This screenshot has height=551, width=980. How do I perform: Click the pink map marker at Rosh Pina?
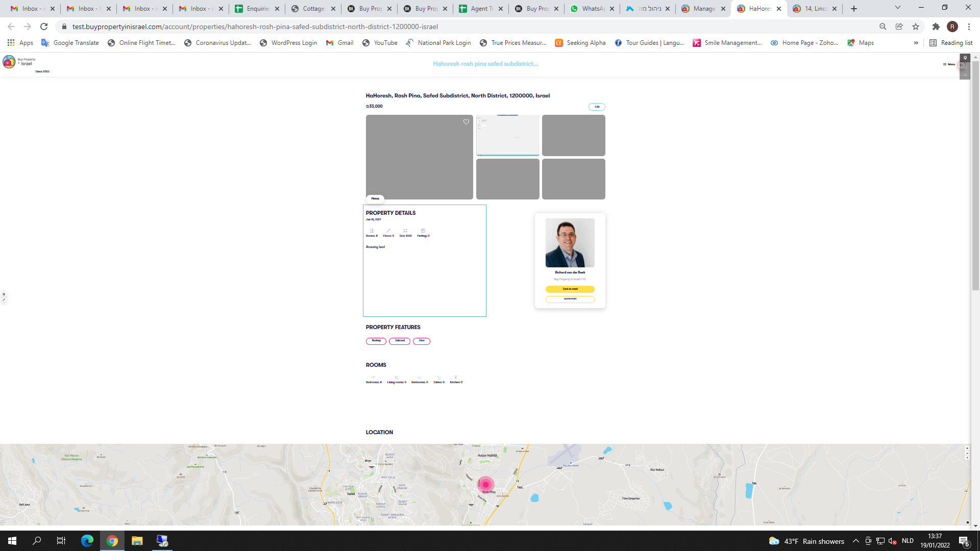click(485, 484)
